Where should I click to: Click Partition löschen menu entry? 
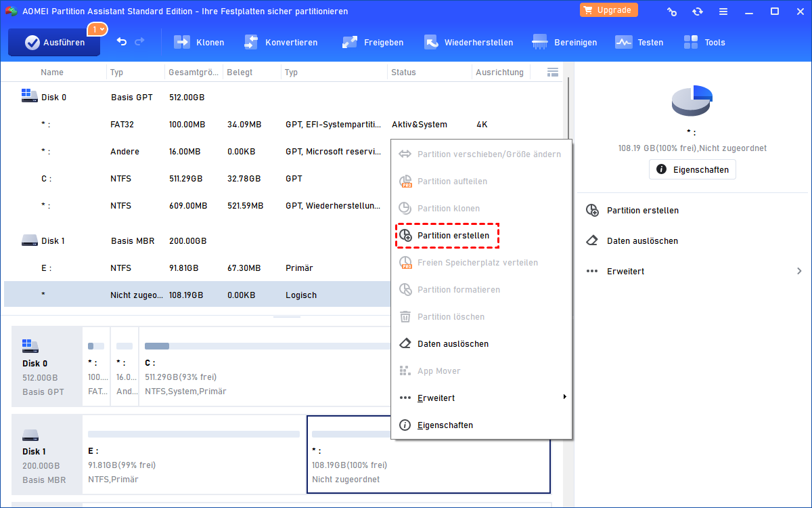481,316
